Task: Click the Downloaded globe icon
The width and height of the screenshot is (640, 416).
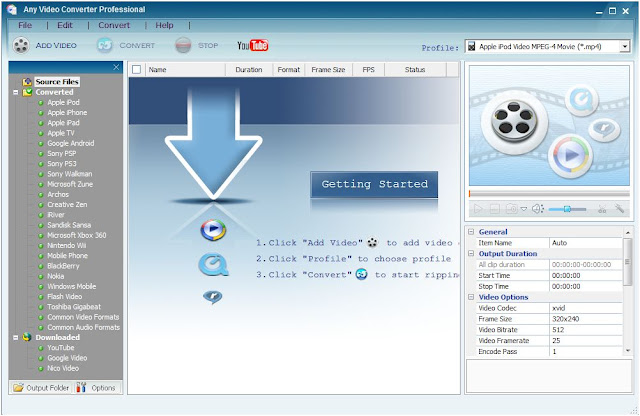Action: 27,337
